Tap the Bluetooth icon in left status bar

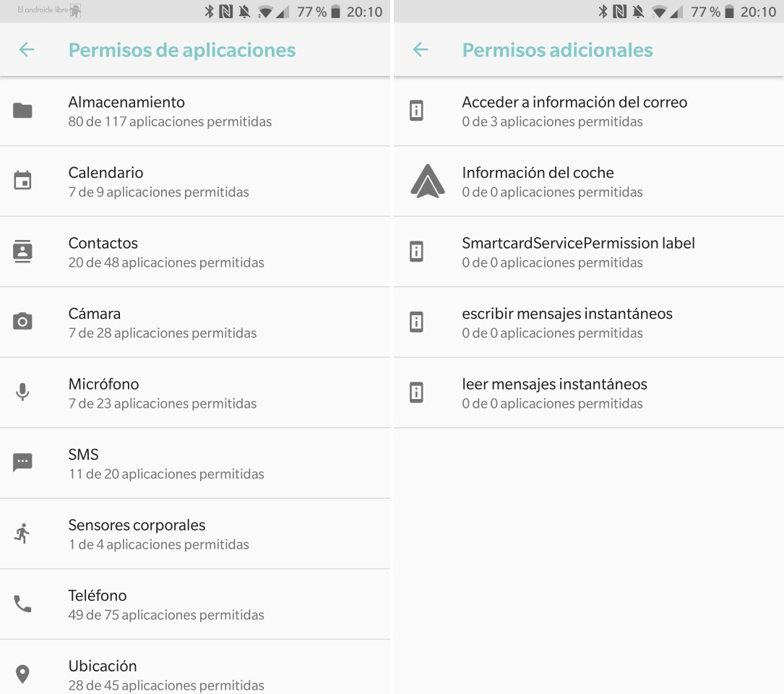click(210, 12)
